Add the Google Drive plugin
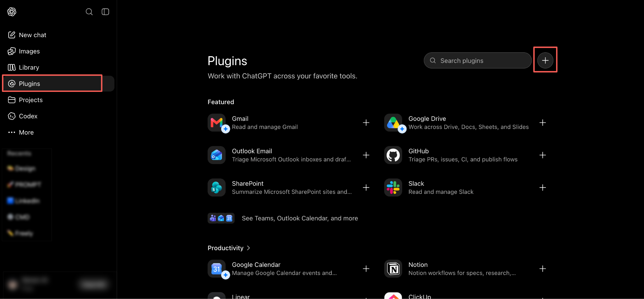 tap(542, 123)
